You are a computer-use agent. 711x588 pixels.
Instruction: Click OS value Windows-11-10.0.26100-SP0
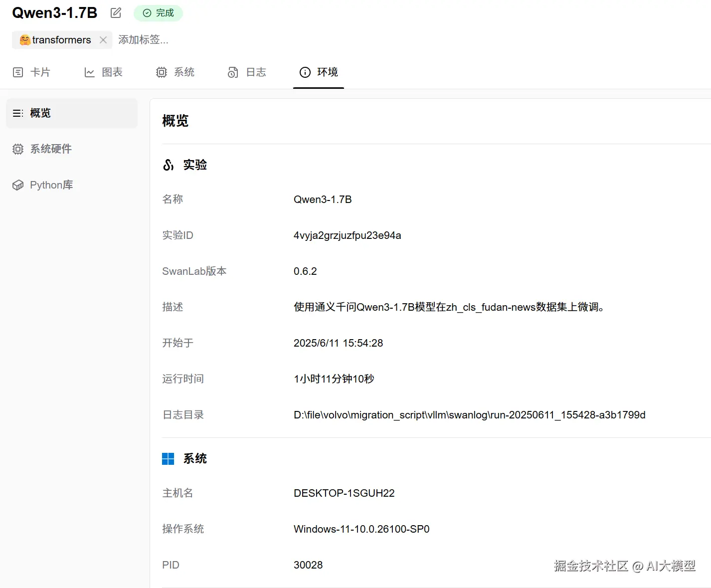coord(361,529)
